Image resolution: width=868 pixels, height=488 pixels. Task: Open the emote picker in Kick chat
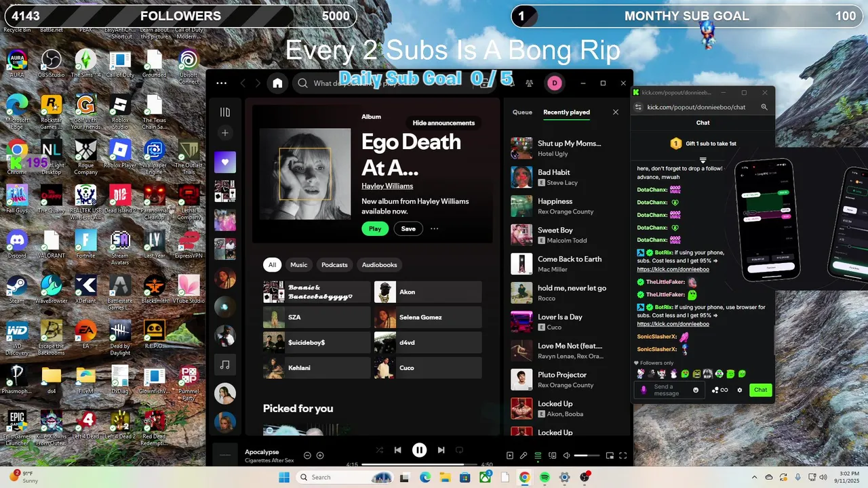[696, 390]
